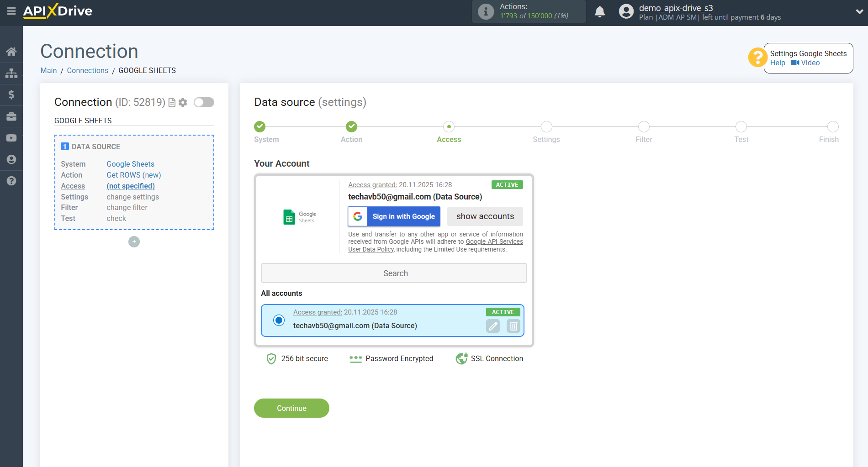The image size is (868, 467).
Task: Click the document icon beside Connection ID
Action: coord(171,102)
